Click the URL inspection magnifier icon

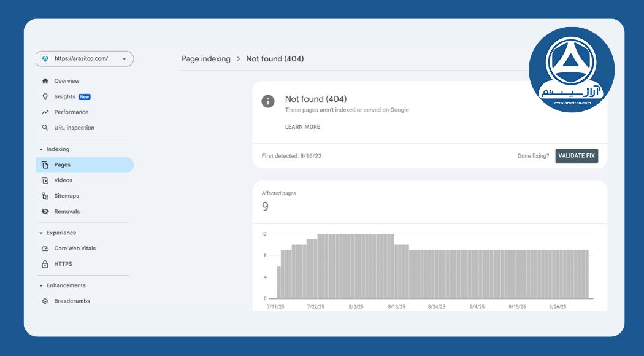(x=45, y=128)
